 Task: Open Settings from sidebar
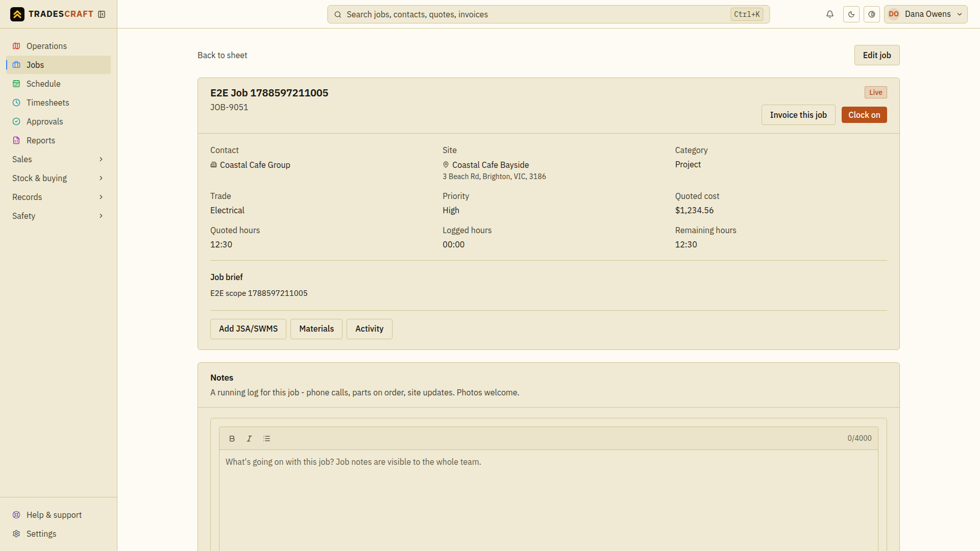tap(58, 534)
